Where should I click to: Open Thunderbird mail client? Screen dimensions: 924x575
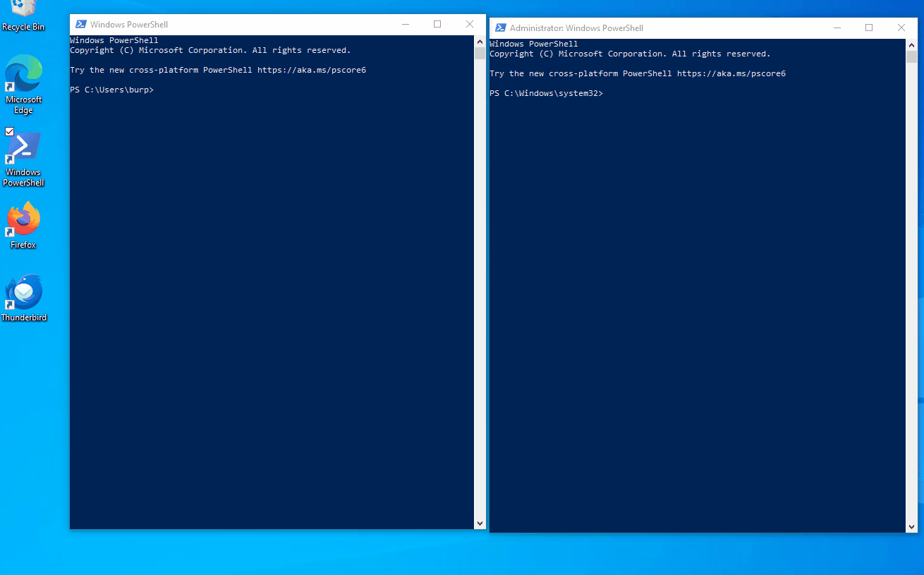point(23,291)
